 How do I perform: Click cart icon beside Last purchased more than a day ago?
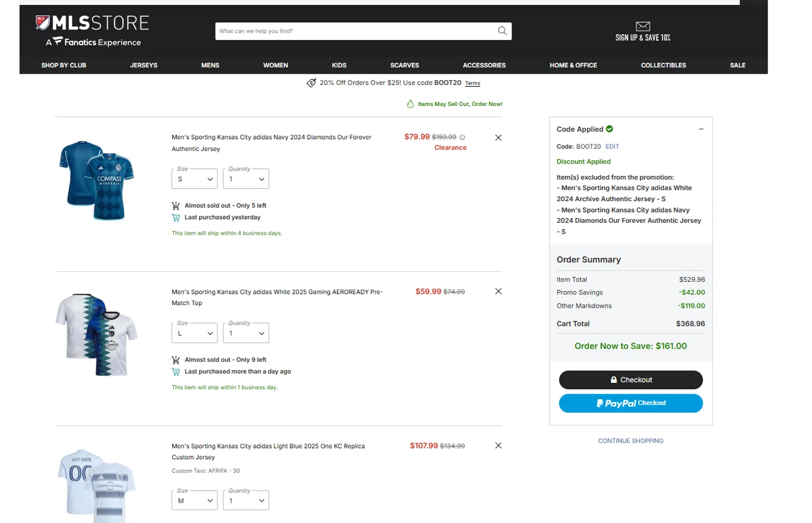coord(175,372)
